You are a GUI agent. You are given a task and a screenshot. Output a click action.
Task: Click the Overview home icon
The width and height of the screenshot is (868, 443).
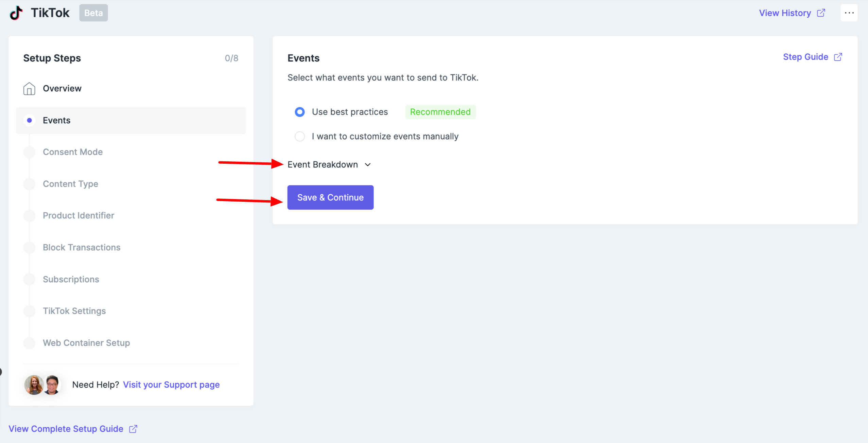(x=29, y=89)
